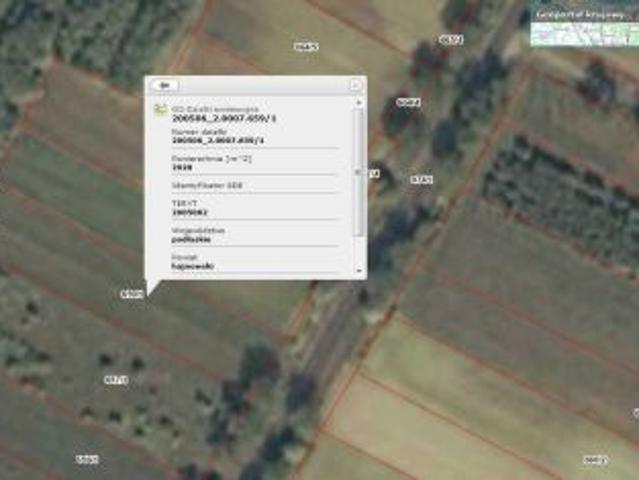Image resolution: width=639 pixels, height=480 pixels.
Task: Close the parcel information popup
Action: click(x=355, y=86)
